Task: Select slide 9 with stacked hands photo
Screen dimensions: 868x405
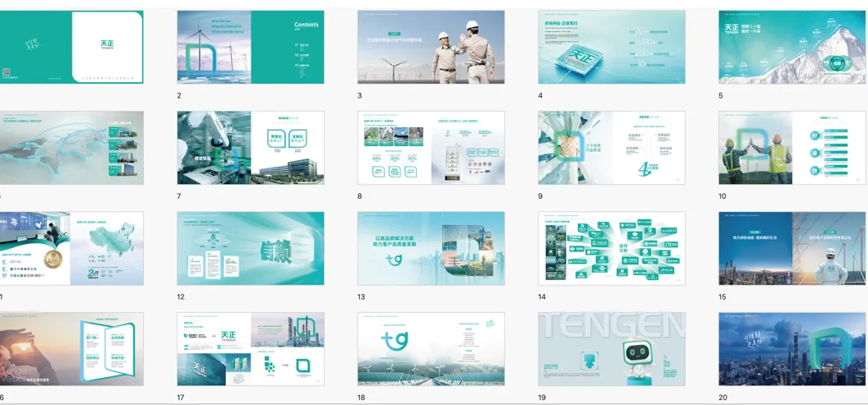Action: click(612, 148)
